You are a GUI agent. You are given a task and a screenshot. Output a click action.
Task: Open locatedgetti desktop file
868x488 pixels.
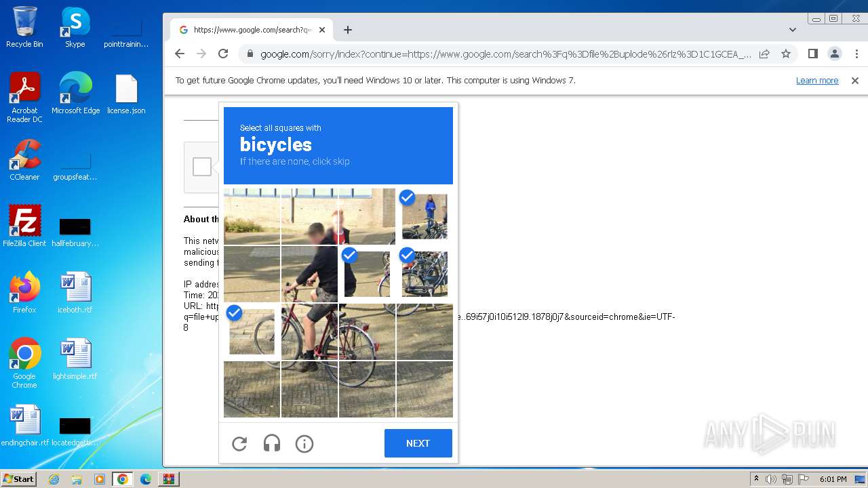pyautogui.click(x=75, y=431)
